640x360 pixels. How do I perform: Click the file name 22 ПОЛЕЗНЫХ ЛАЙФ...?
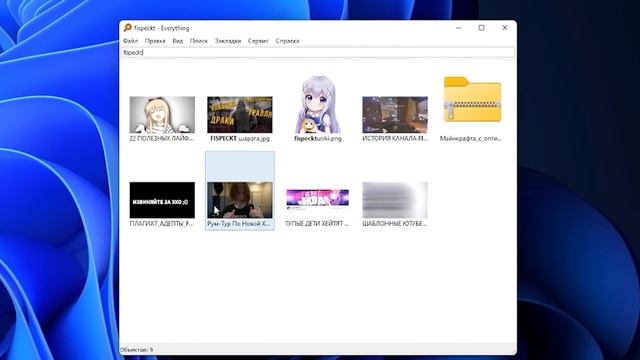[162, 138]
